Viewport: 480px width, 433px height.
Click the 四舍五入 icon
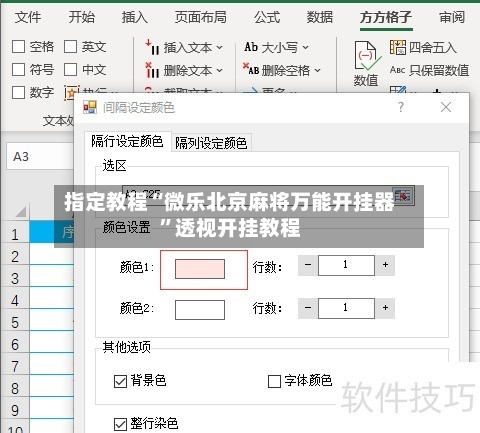(x=398, y=47)
